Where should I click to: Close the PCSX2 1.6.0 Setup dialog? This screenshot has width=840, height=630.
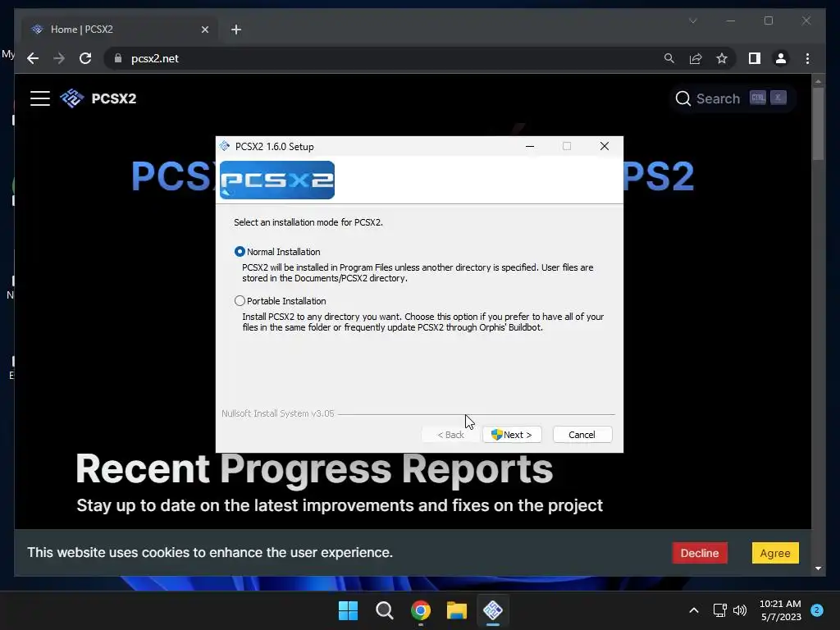click(605, 146)
